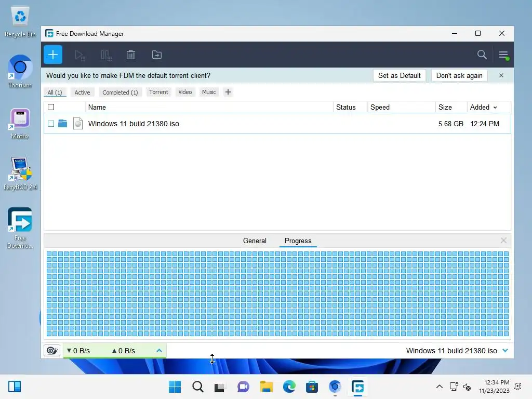Open the FDM hamburger main menu
Image resolution: width=532 pixels, height=399 pixels.
pos(503,55)
